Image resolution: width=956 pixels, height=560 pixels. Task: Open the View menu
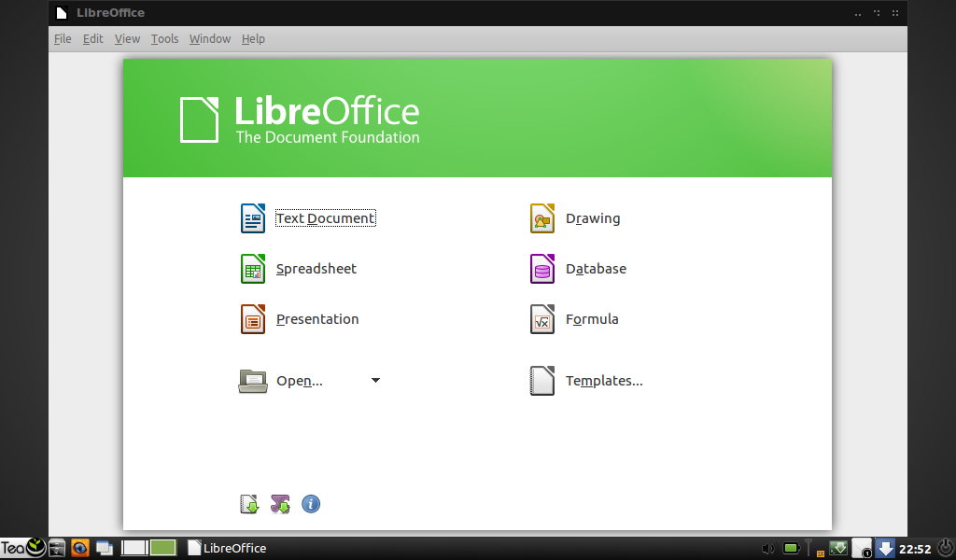[127, 39]
